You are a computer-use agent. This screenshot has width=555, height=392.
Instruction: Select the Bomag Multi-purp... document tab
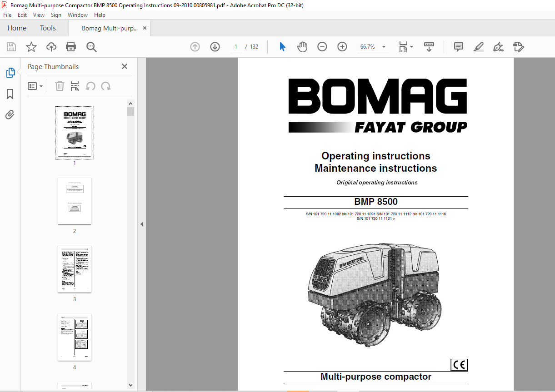[x=110, y=28]
